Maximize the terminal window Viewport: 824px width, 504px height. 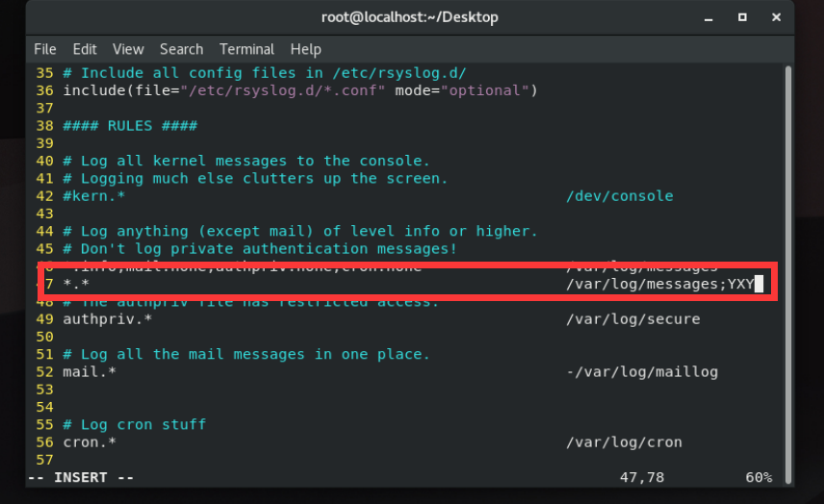(x=742, y=17)
